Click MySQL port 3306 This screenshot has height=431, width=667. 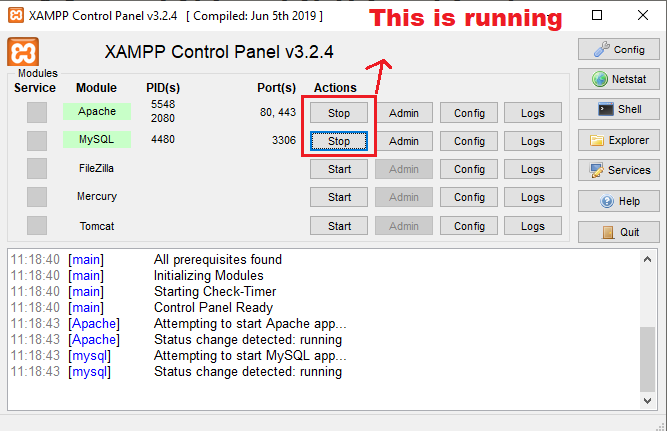click(284, 140)
